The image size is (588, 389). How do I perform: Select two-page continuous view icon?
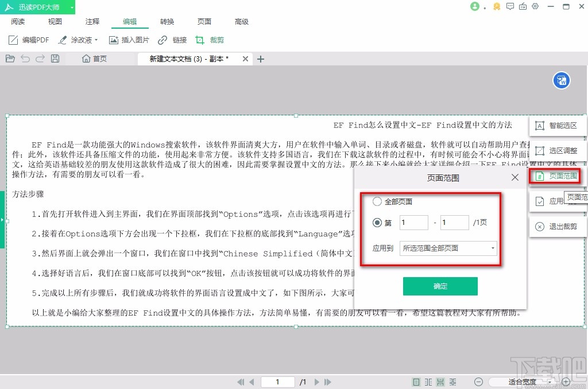point(453,382)
